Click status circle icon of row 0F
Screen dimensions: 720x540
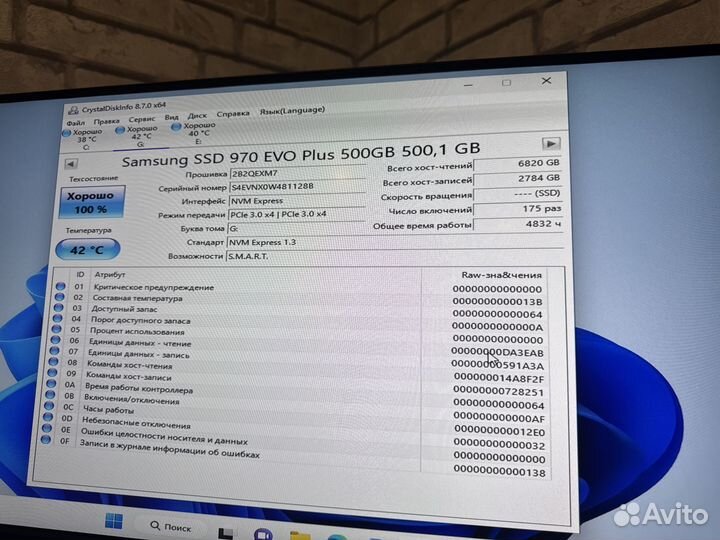pyautogui.click(x=45, y=439)
